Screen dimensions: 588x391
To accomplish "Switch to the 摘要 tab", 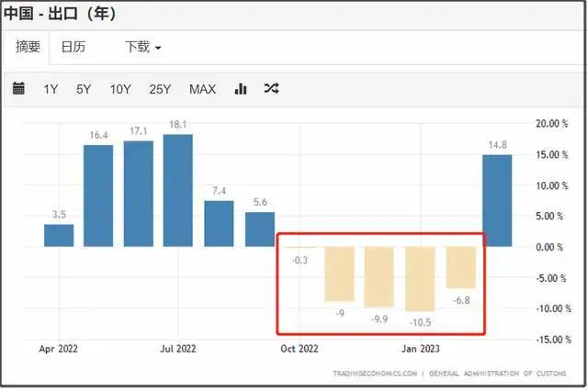I will pos(28,47).
